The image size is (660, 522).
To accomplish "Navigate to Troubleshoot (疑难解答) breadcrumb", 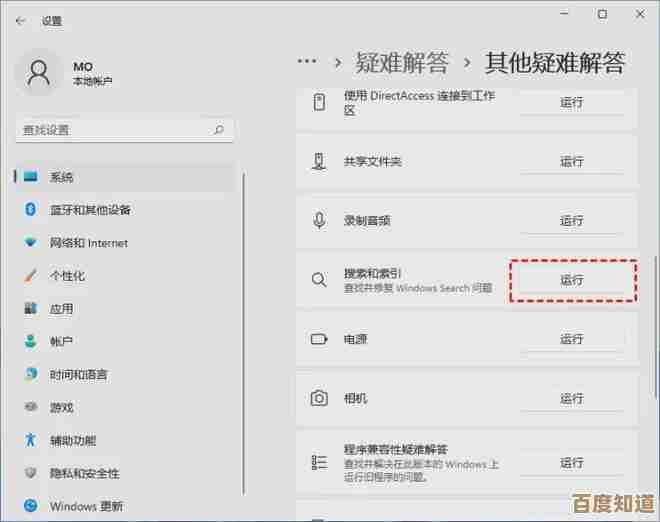I will (403, 63).
